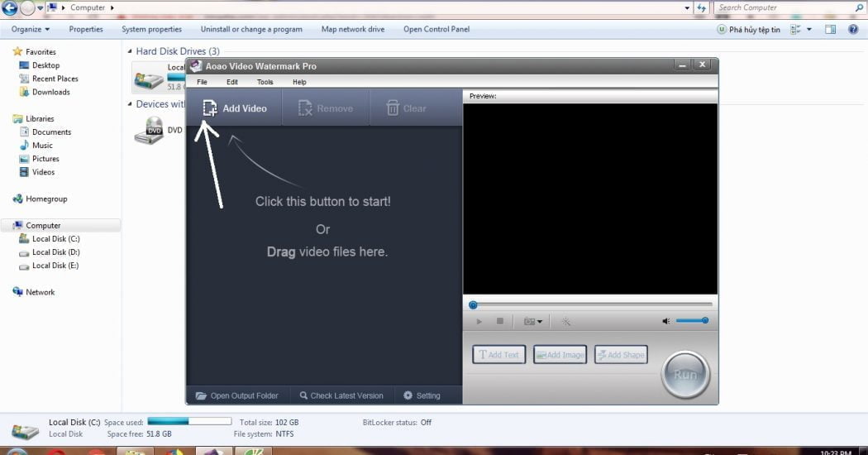The height and width of the screenshot is (455, 868).
Task: Open the Edit menu in Aoao
Action: tap(232, 82)
